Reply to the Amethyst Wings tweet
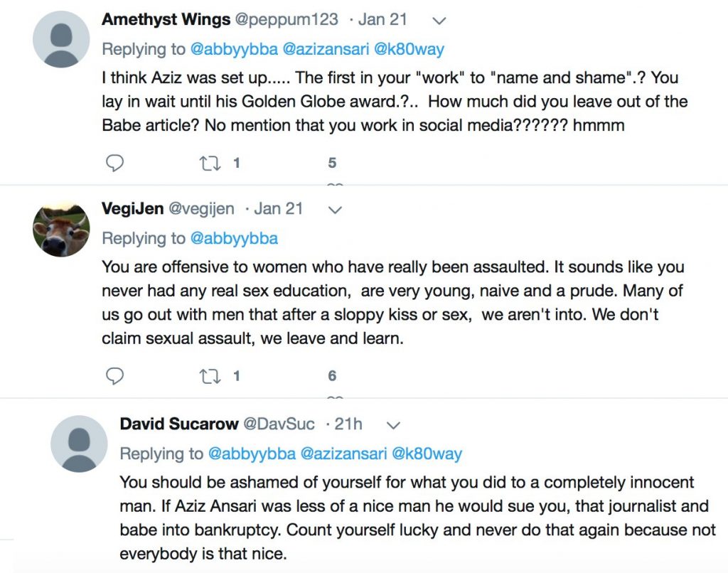728x573 pixels. click(114, 164)
